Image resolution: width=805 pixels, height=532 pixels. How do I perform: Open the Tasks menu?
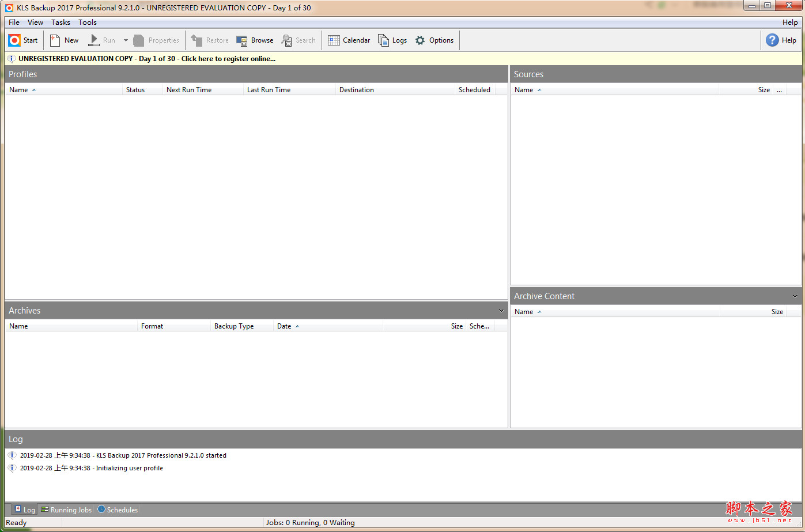pos(61,22)
